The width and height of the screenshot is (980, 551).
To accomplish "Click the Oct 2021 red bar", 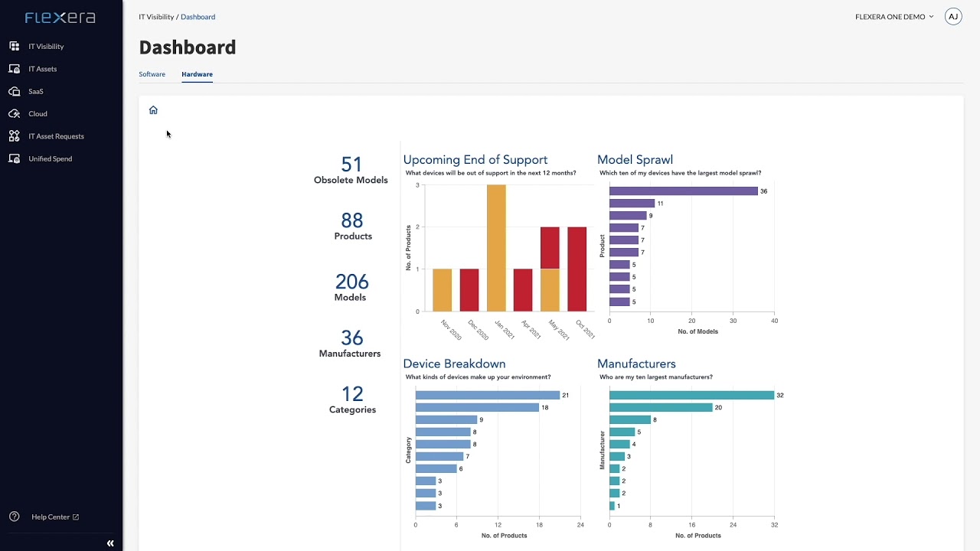I will (x=577, y=269).
